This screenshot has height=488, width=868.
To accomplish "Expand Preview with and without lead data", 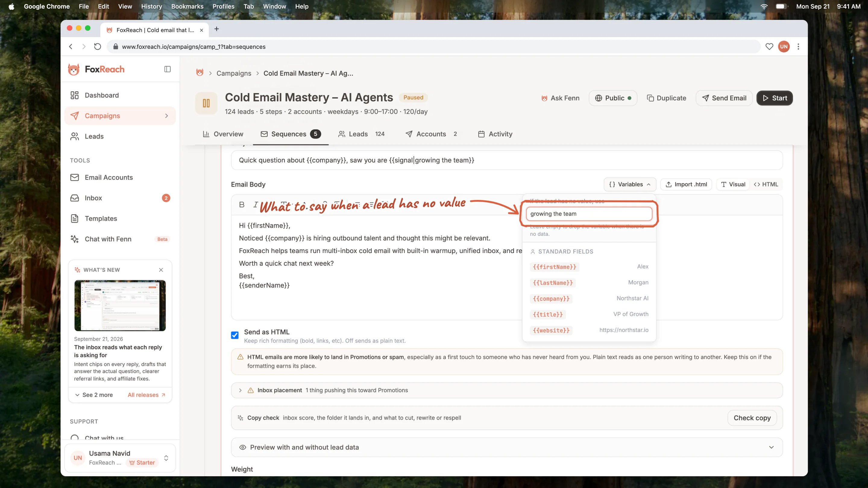I will click(507, 447).
